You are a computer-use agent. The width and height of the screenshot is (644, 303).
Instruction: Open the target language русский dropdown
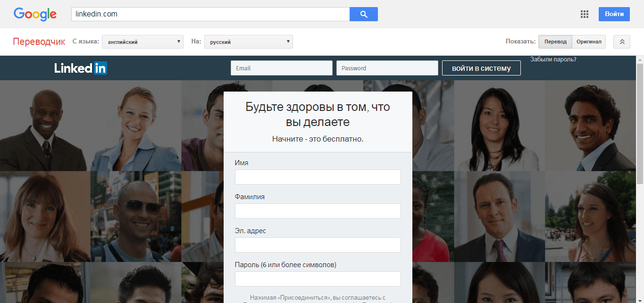248,42
